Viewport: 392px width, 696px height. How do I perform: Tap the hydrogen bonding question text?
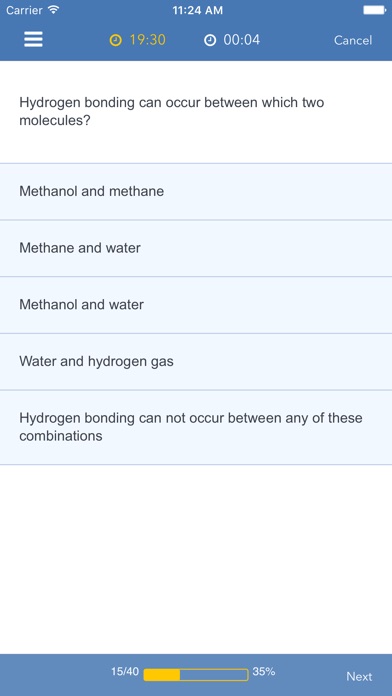coord(172,111)
